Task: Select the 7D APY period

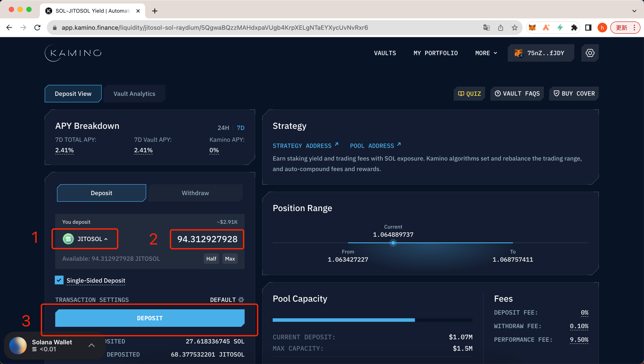Action: tap(240, 128)
